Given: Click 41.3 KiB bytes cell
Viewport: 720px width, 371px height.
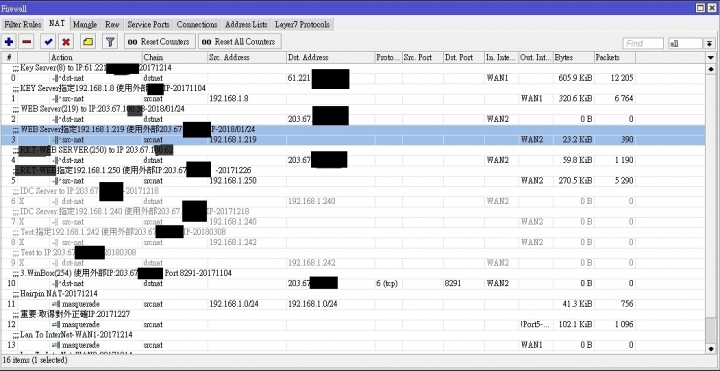Looking at the screenshot, I should tap(574, 304).
